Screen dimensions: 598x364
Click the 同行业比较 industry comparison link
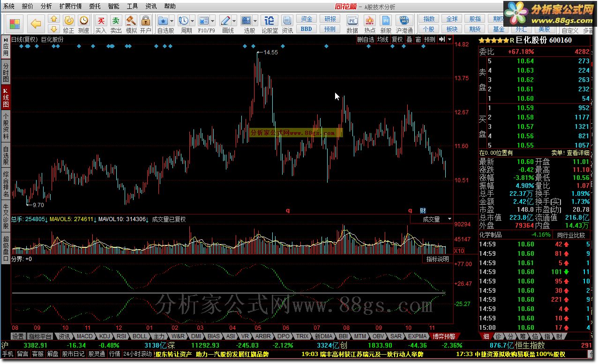[571, 235]
